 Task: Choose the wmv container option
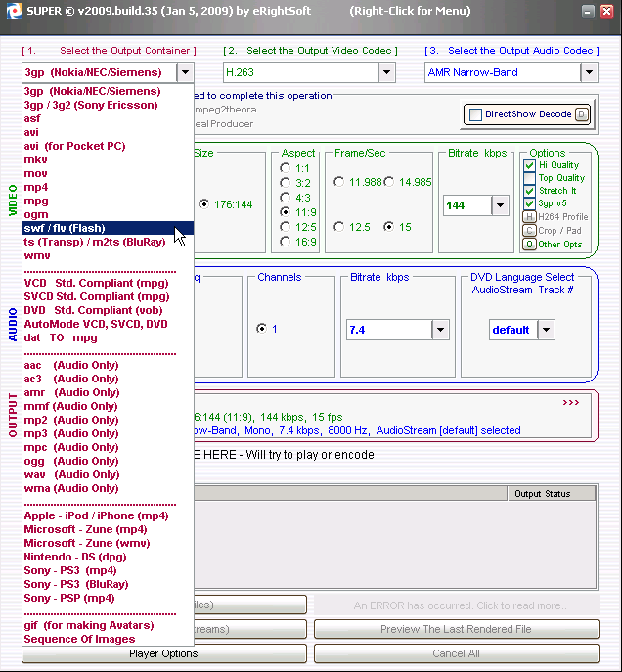(x=108, y=255)
